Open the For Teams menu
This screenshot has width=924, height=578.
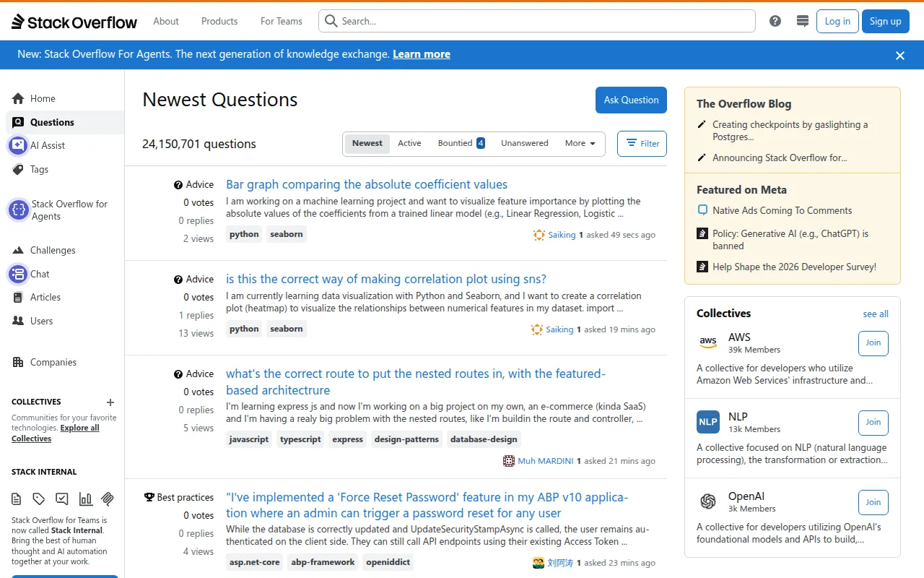pos(282,21)
